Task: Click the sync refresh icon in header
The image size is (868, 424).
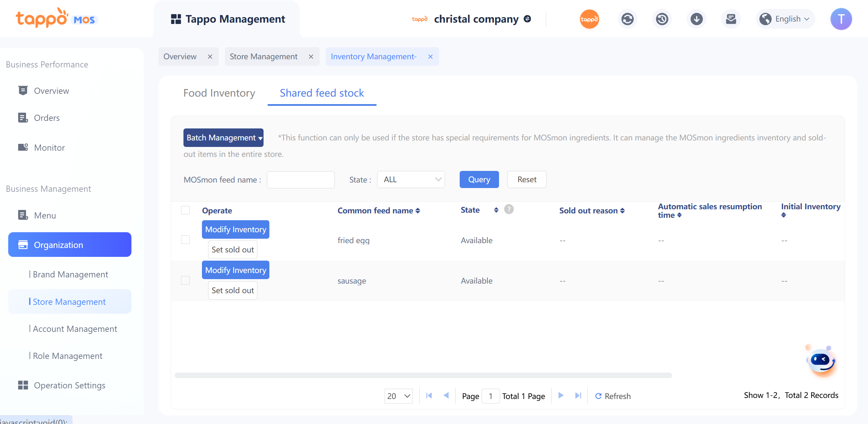Action: (x=627, y=19)
